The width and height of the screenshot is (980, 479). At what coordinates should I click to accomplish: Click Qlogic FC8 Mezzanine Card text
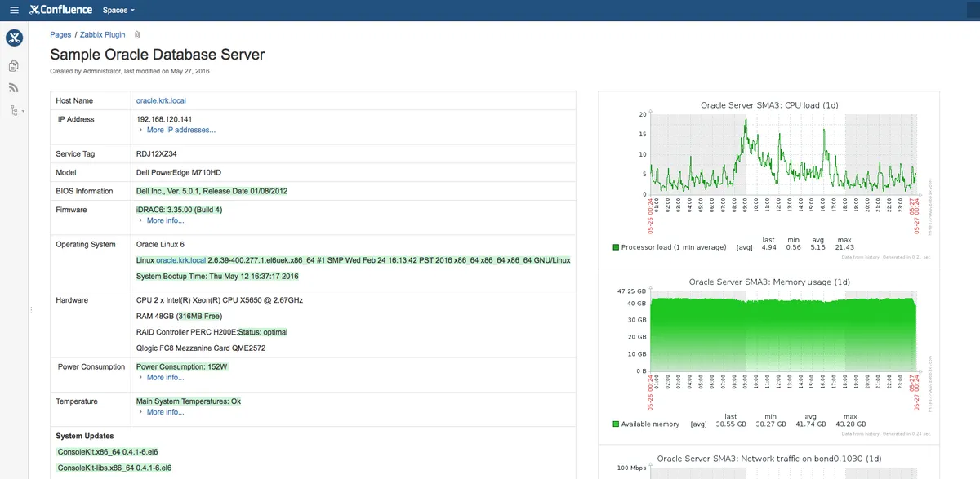(200, 348)
